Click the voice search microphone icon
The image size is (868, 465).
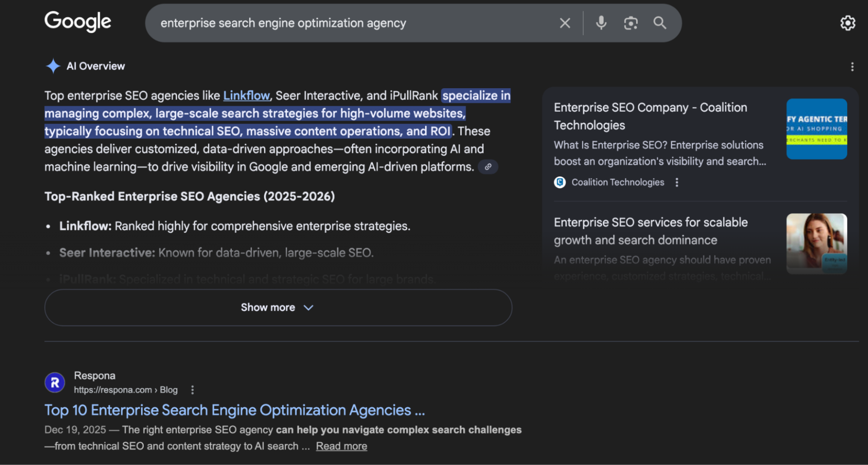tap(601, 23)
